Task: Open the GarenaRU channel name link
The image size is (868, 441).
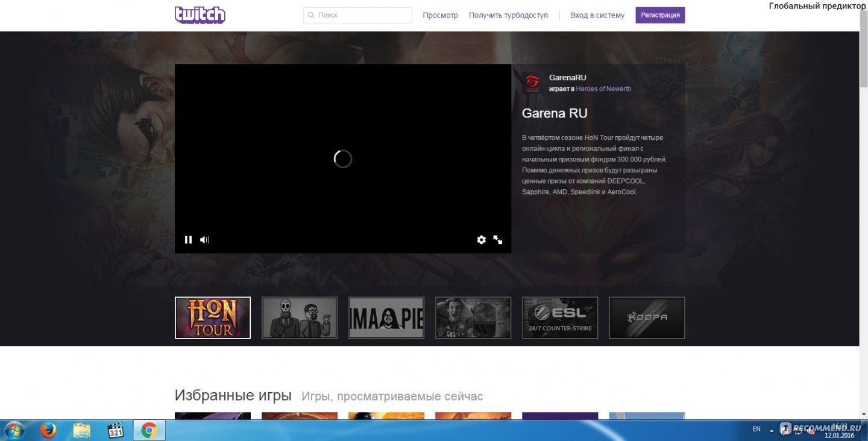Action: (x=567, y=78)
